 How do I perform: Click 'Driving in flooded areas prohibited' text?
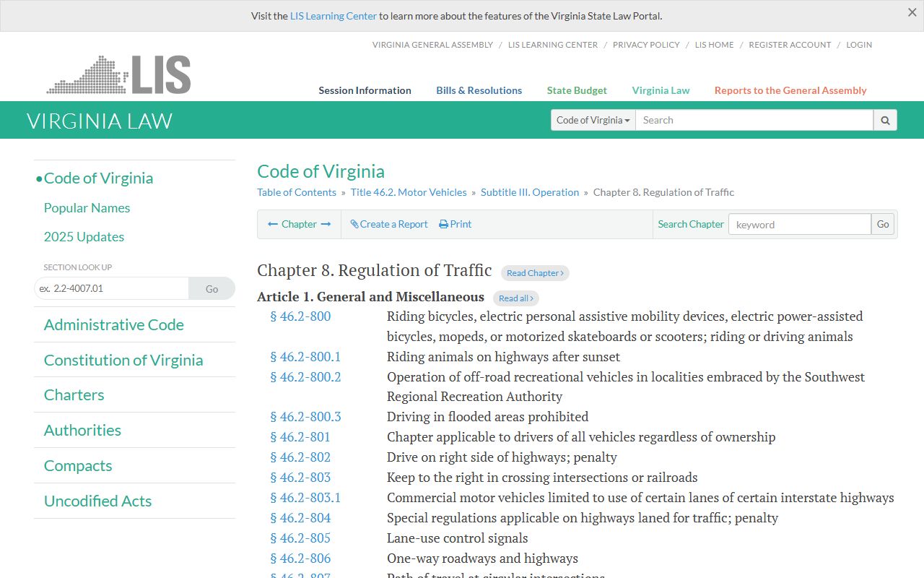487,416
